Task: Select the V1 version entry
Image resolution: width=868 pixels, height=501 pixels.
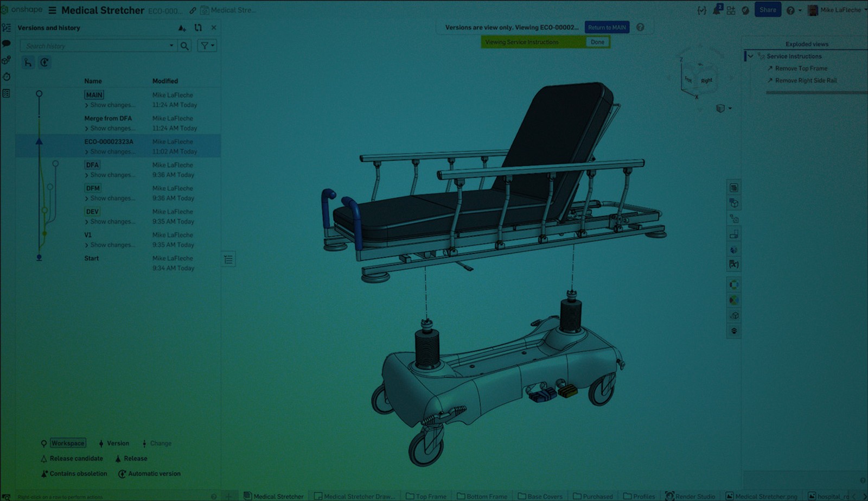Action: tap(88, 235)
